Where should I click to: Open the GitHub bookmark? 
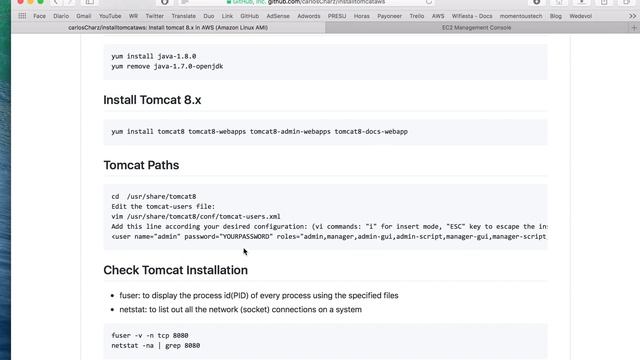(x=249, y=16)
